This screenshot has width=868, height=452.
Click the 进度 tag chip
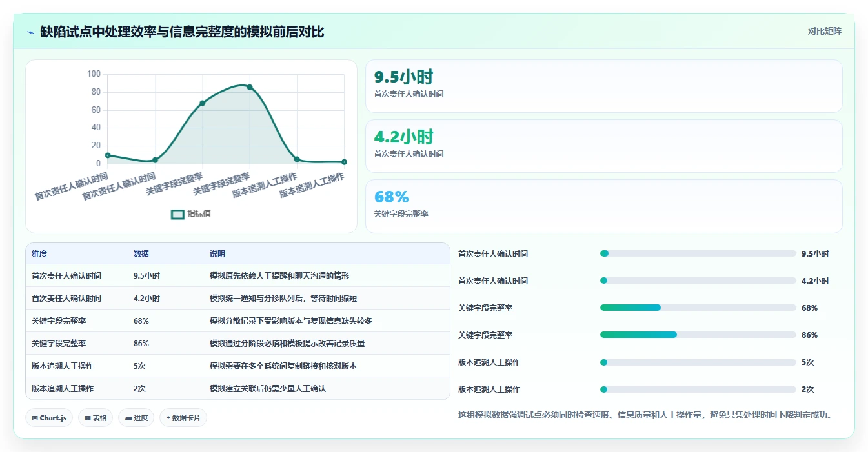pyautogui.click(x=136, y=418)
